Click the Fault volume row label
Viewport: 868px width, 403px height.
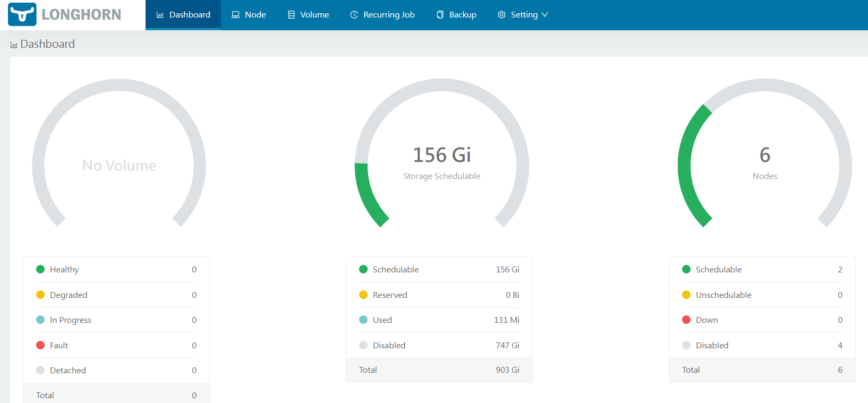(59, 345)
